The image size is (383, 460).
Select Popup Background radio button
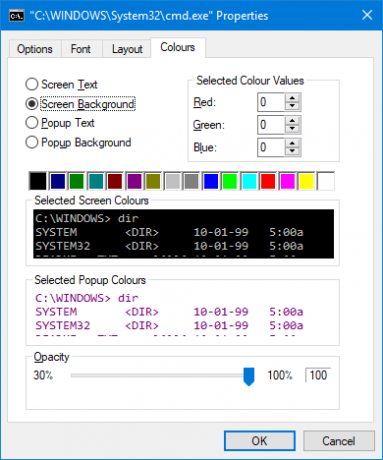click(x=32, y=142)
